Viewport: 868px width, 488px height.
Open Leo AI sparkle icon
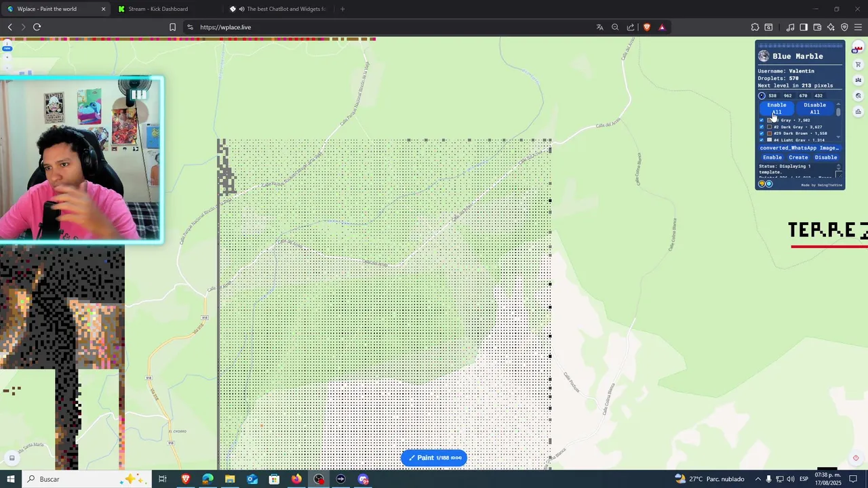click(x=831, y=27)
